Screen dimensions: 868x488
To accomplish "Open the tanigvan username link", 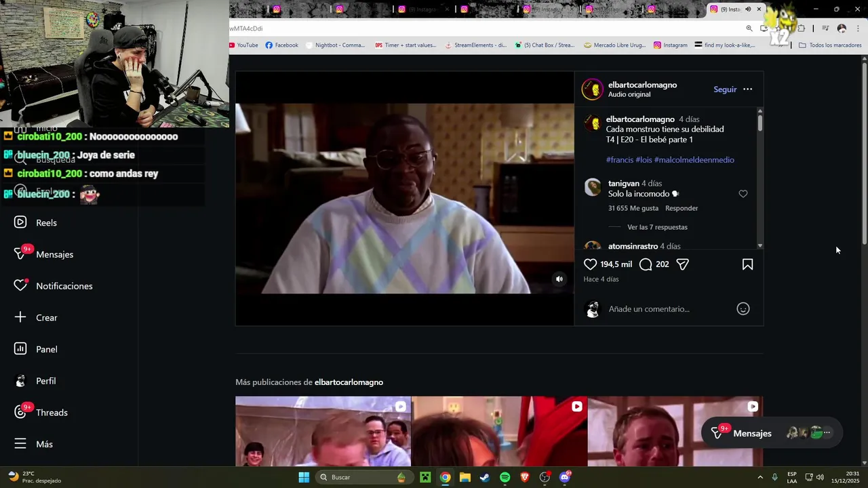I will tap(624, 184).
